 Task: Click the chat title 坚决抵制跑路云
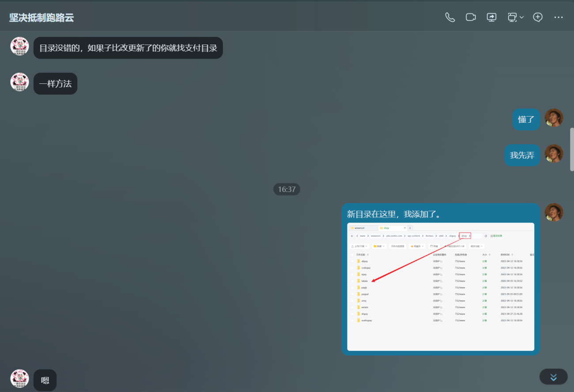pyautogui.click(x=42, y=18)
